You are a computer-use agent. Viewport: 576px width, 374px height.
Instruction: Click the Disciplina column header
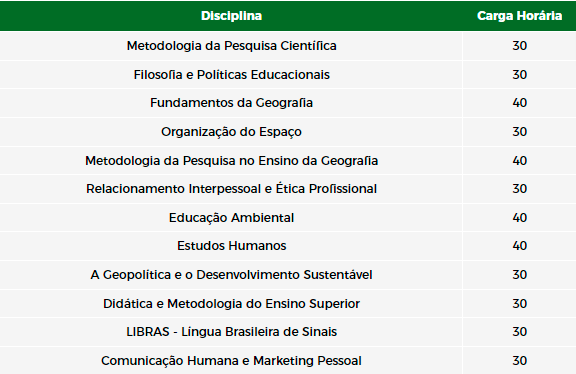pos(231,16)
